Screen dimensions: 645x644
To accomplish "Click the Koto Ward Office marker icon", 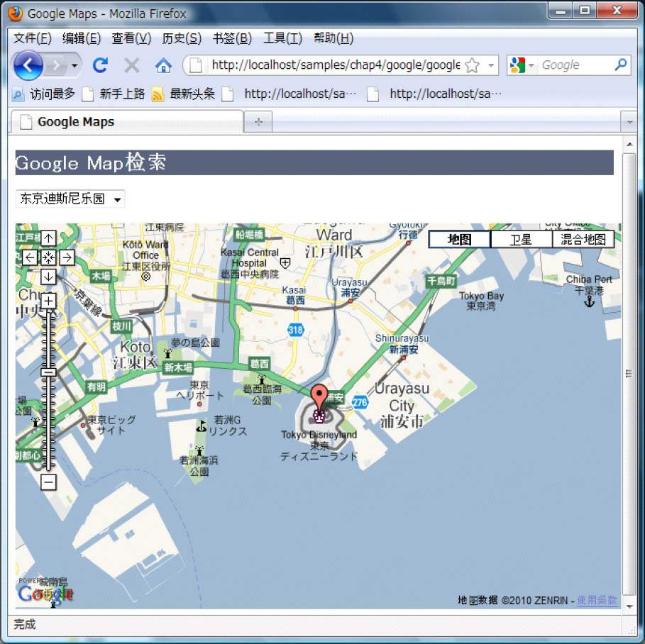I will click(145, 277).
